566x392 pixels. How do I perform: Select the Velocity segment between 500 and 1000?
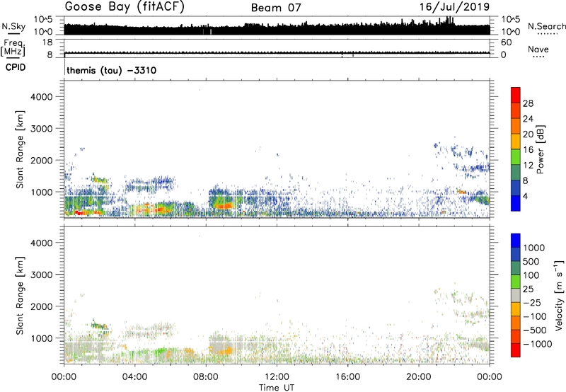[516, 254]
